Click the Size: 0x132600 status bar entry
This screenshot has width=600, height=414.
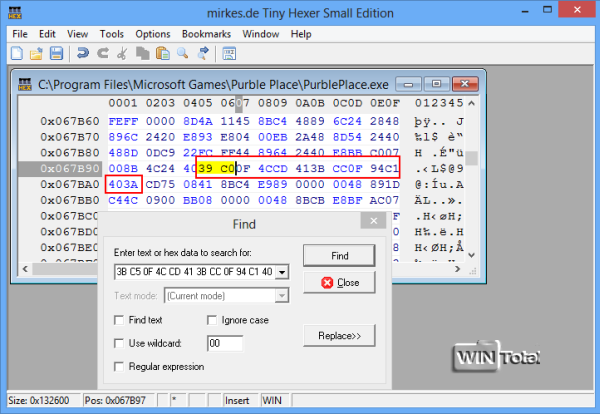(39, 401)
